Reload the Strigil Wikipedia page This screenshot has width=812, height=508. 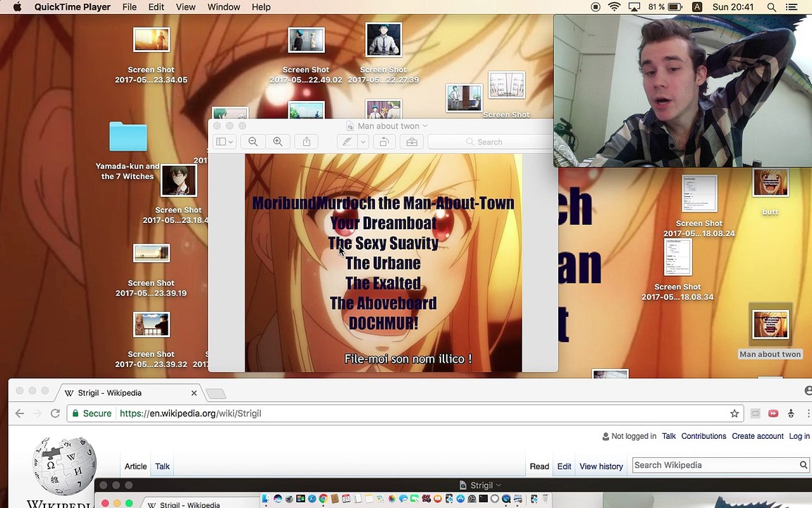pos(56,413)
